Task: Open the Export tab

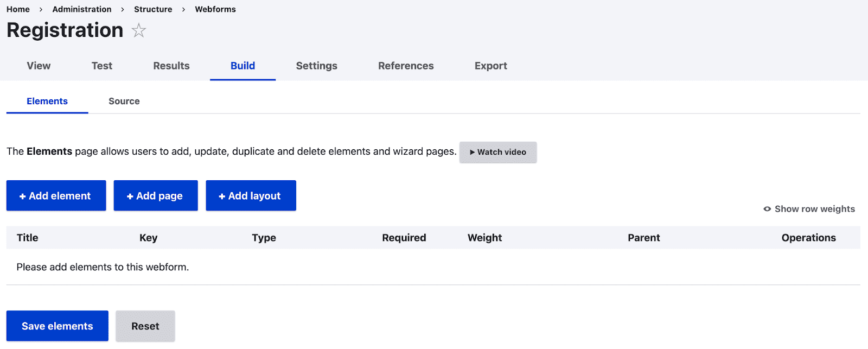Action: point(490,66)
